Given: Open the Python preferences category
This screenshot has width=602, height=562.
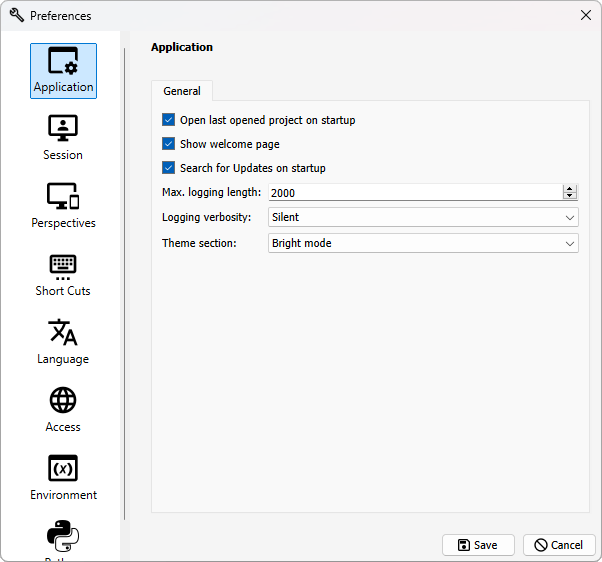Looking at the screenshot, I should [63, 539].
